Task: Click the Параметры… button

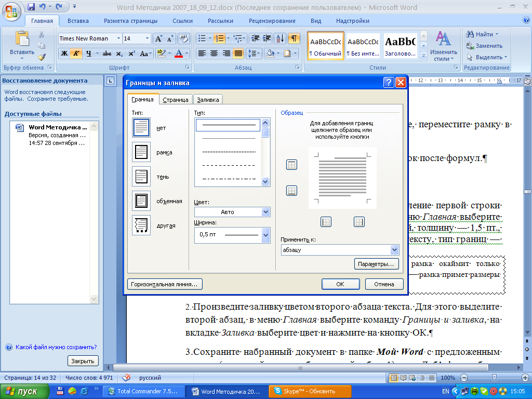Action: tap(376, 264)
